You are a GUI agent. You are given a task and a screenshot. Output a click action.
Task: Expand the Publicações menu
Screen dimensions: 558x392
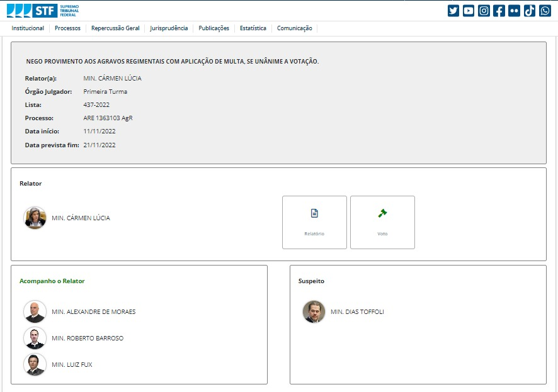pyautogui.click(x=214, y=28)
